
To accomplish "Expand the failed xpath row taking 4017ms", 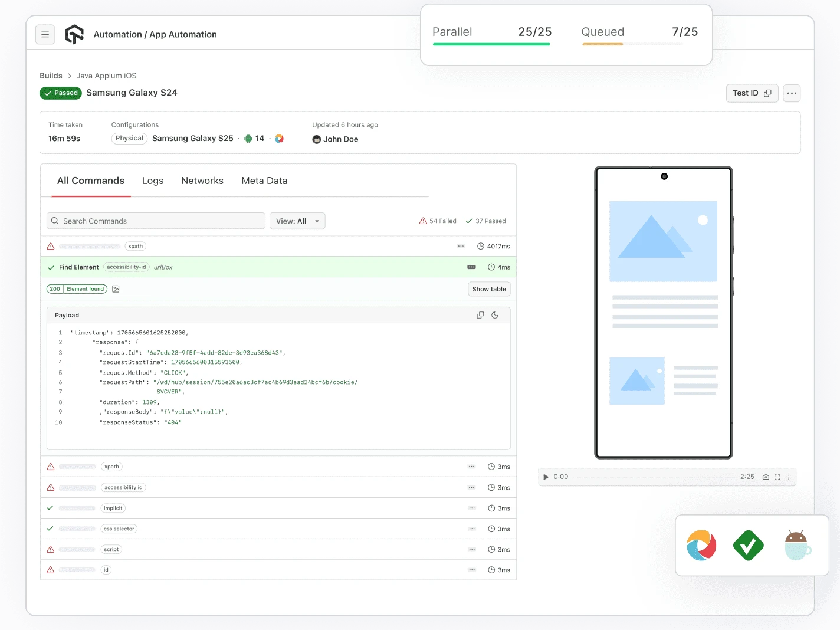I will pyautogui.click(x=278, y=247).
